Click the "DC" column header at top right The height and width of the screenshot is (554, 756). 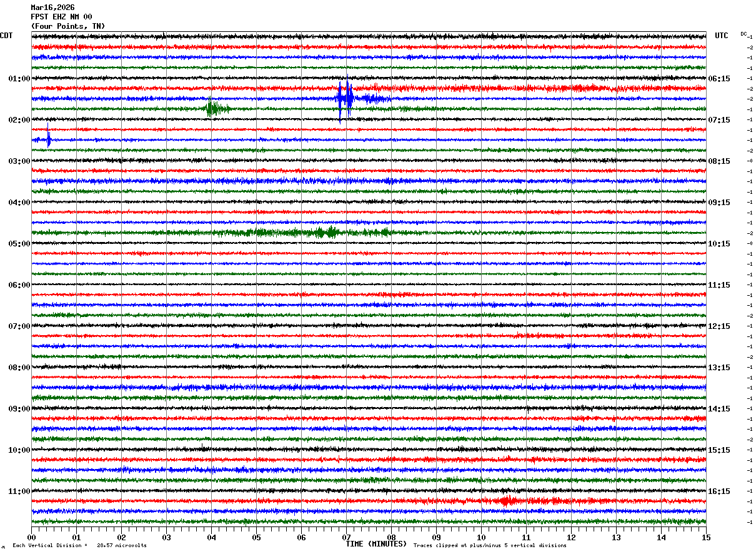click(744, 34)
